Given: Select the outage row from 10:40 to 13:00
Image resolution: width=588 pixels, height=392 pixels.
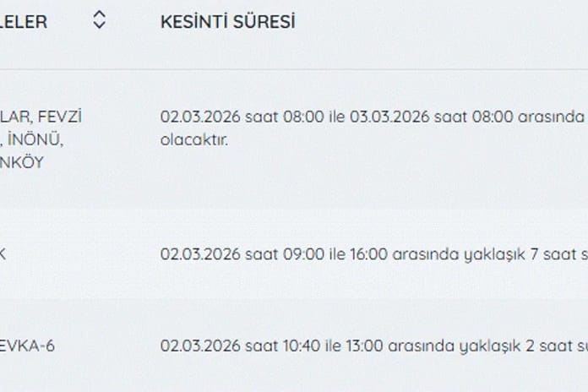Looking at the screenshot, I should click(372, 346).
